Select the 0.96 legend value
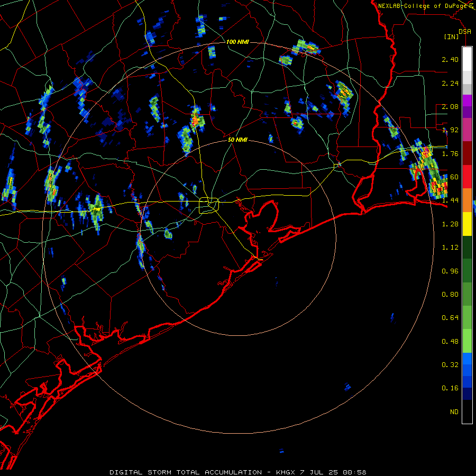 (450, 271)
